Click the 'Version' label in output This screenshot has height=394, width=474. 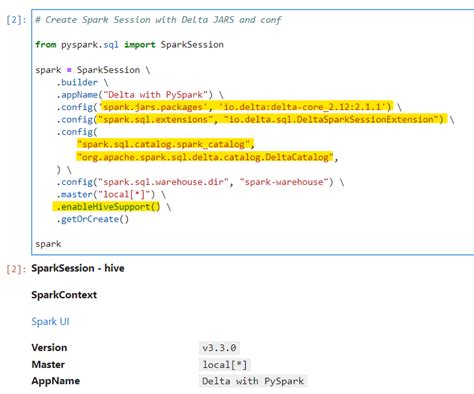(x=49, y=348)
